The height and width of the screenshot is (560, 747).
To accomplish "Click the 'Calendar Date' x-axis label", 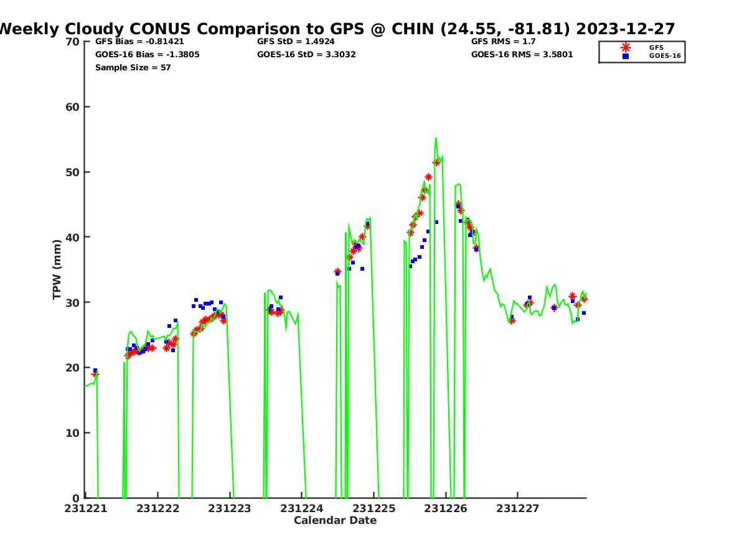I will (x=335, y=520).
